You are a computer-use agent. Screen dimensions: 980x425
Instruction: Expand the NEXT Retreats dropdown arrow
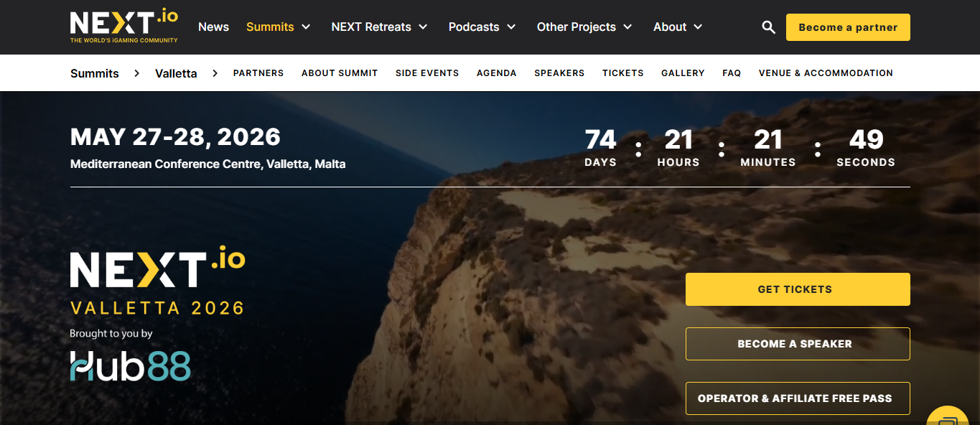coord(423,27)
